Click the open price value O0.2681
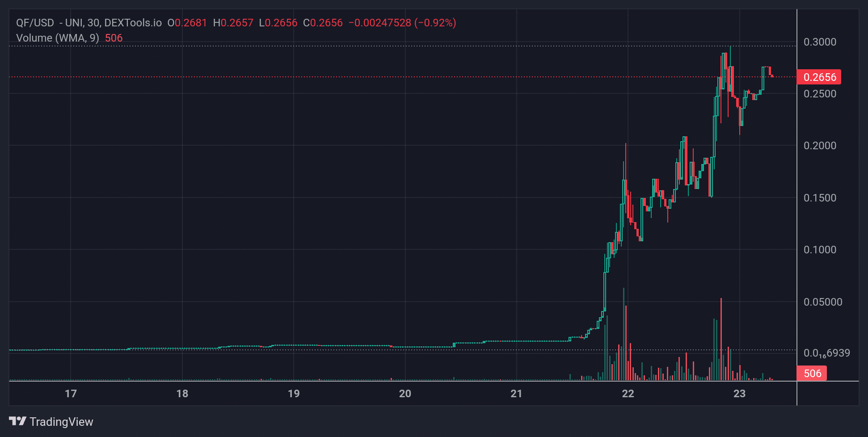The image size is (868, 437). (x=187, y=23)
